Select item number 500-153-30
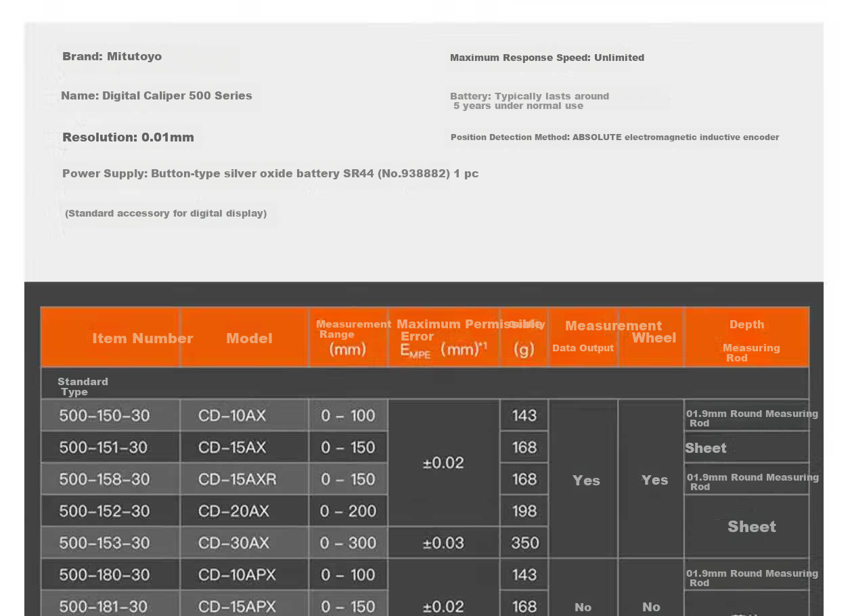This screenshot has width=852, height=616. [x=104, y=543]
